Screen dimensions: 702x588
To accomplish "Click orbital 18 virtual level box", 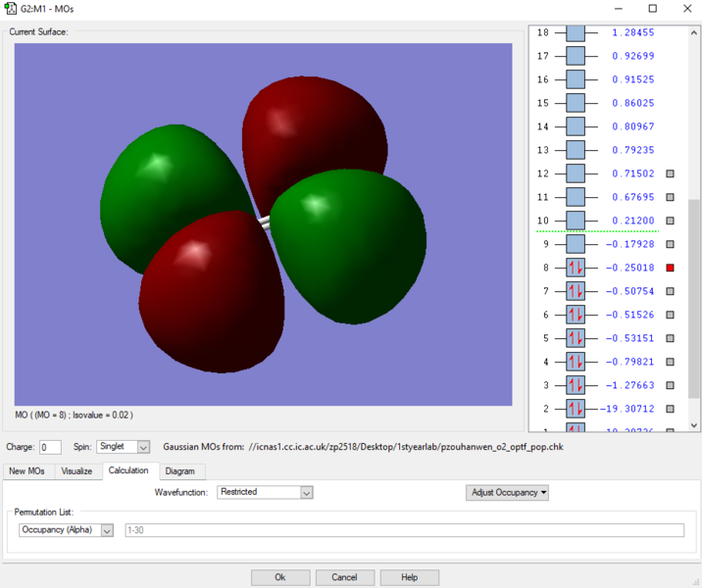I will [x=576, y=32].
